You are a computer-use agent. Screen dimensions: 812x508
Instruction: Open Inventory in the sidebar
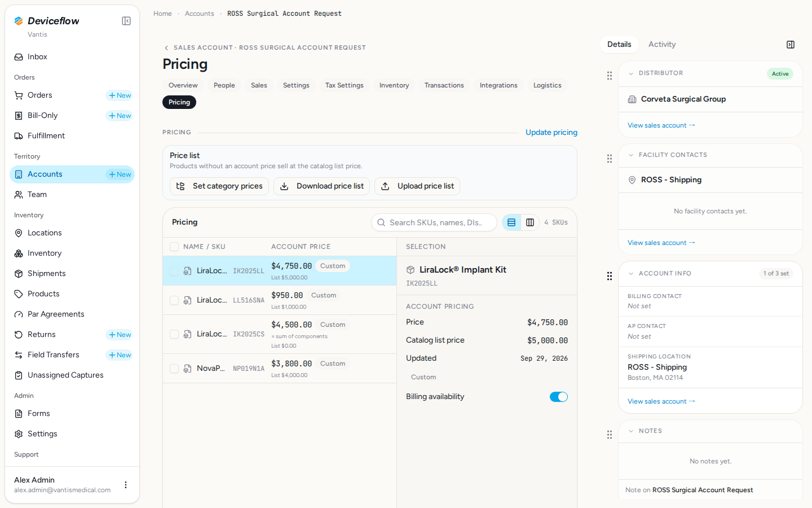[x=72, y=253]
